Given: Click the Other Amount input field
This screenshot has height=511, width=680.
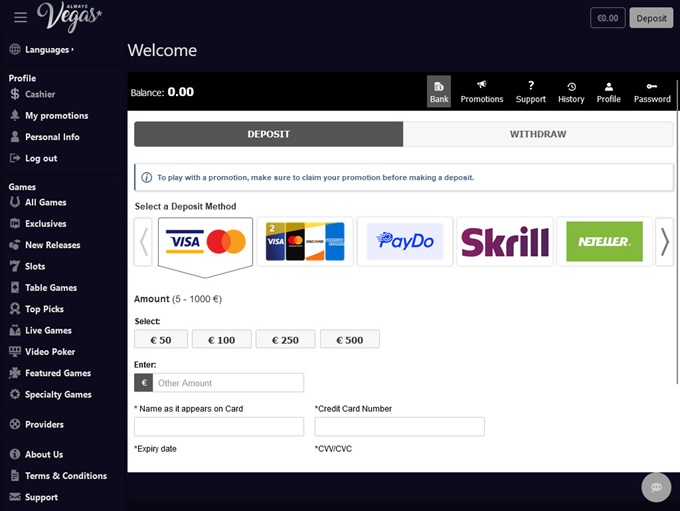Looking at the screenshot, I should (228, 383).
